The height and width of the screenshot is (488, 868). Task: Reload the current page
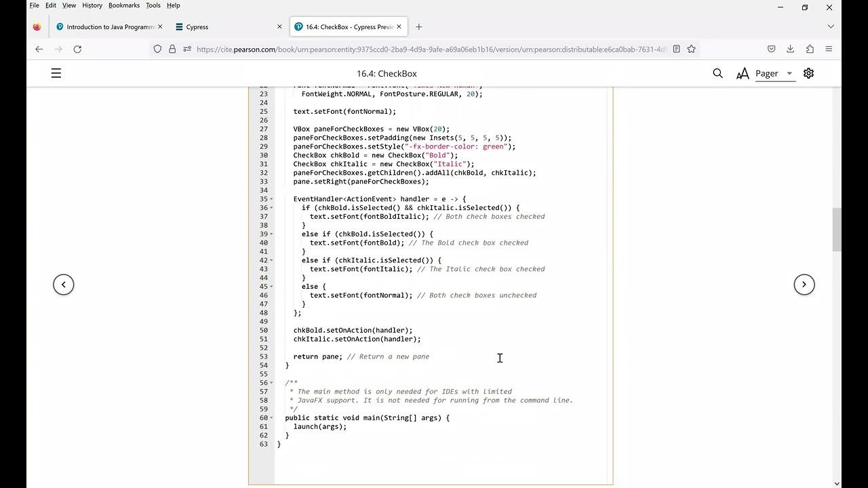tap(77, 49)
